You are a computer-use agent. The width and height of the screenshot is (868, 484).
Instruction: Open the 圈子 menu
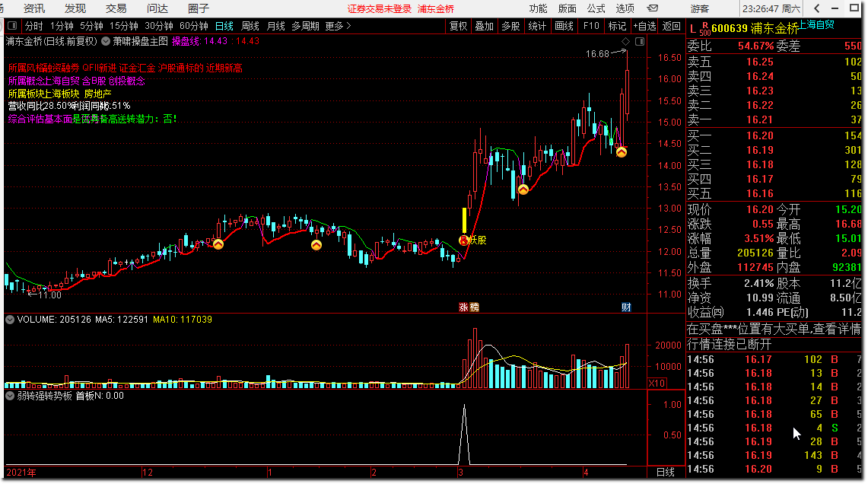tap(199, 8)
